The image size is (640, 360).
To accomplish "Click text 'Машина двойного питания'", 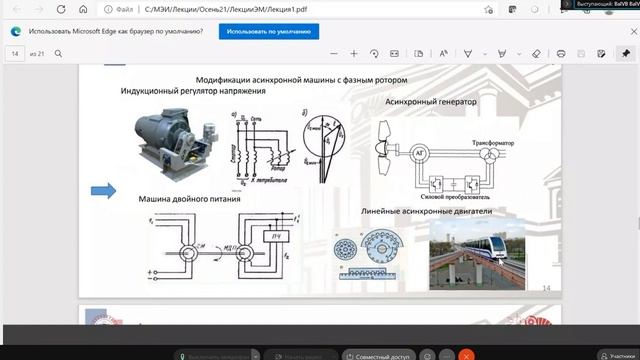I will (x=189, y=199).
